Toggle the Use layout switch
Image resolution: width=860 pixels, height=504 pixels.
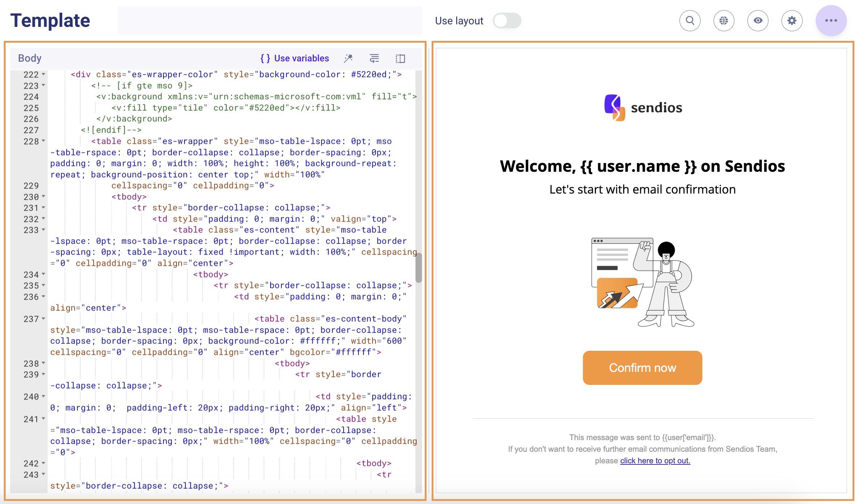[x=507, y=21]
